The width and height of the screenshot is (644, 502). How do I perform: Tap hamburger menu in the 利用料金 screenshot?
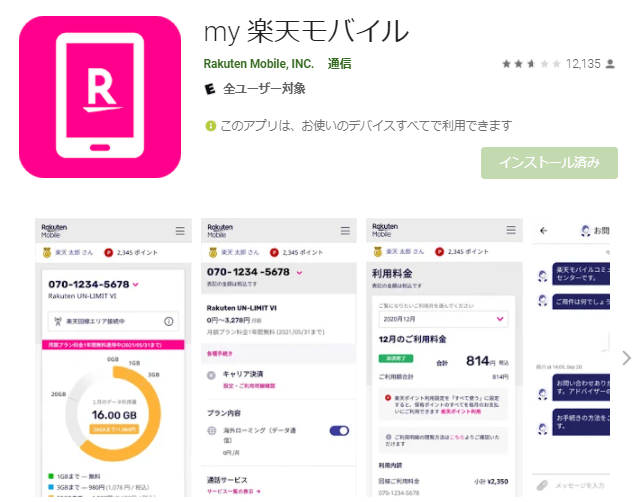pyautogui.click(x=511, y=230)
